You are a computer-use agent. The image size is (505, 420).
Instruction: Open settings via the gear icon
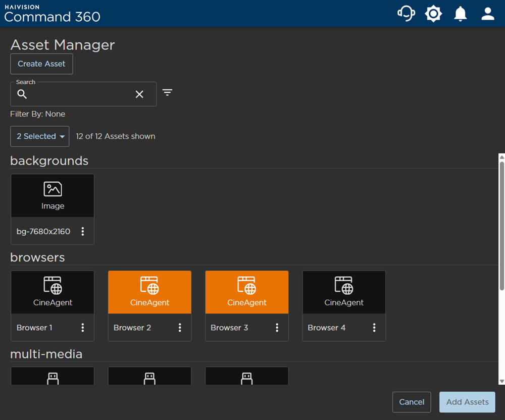tap(433, 14)
